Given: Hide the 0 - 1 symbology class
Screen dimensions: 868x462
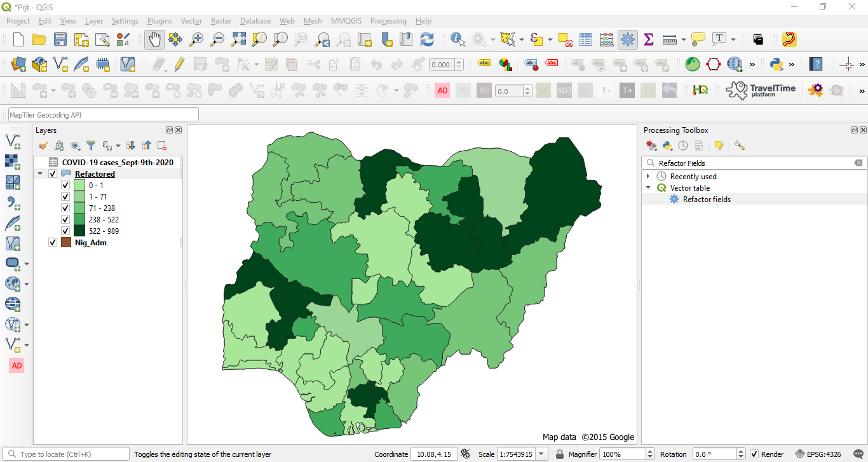Looking at the screenshot, I should tap(65, 185).
